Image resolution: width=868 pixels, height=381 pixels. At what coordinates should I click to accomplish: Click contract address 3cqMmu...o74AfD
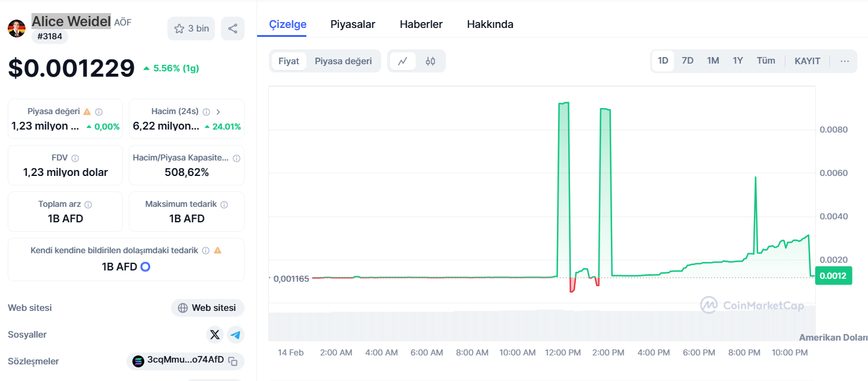coord(185,360)
